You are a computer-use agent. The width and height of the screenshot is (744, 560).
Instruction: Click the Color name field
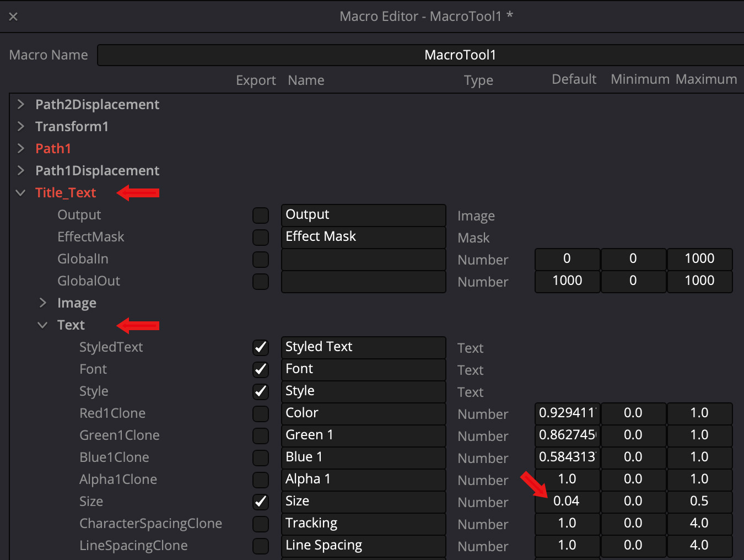[x=363, y=413]
